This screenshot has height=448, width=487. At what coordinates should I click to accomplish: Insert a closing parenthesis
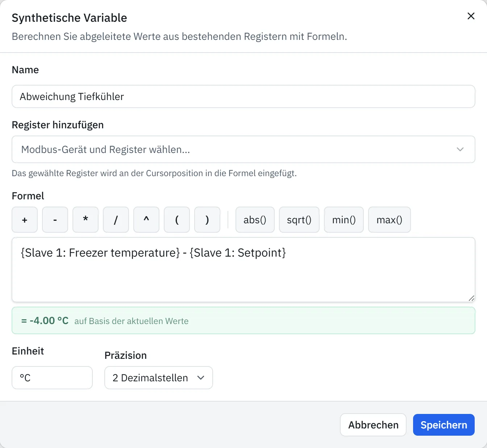pos(207,220)
